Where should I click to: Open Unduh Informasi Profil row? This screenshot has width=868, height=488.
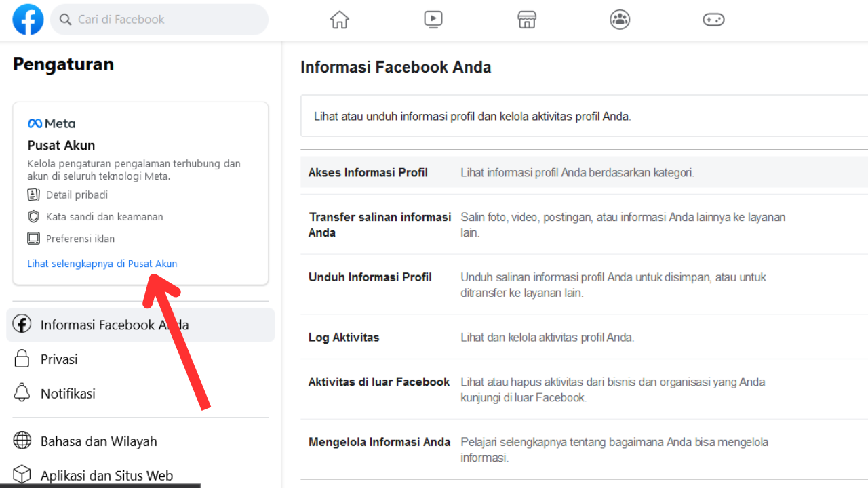point(584,285)
